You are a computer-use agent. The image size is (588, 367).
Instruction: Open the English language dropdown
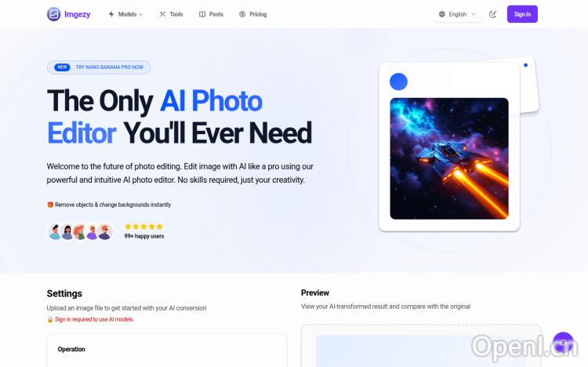coord(458,14)
